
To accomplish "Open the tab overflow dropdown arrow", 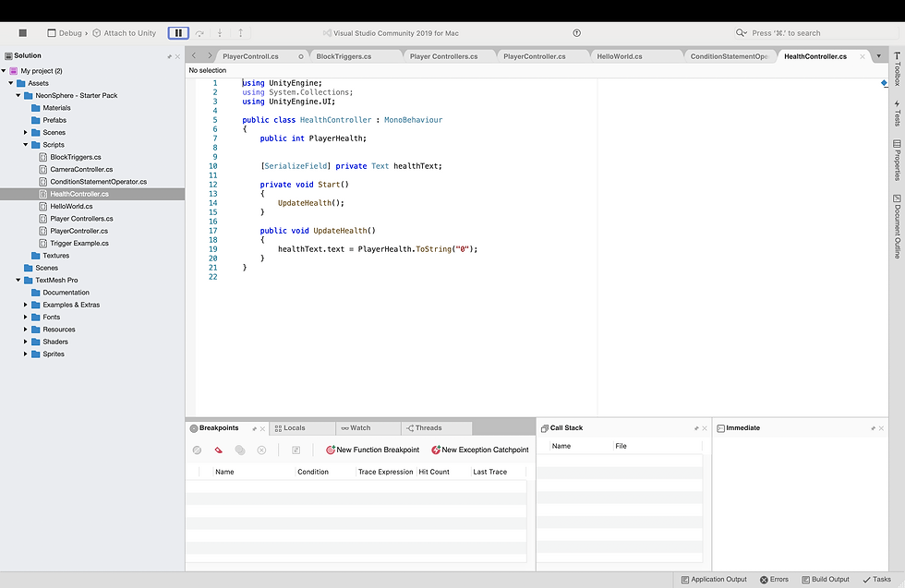I will point(878,56).
